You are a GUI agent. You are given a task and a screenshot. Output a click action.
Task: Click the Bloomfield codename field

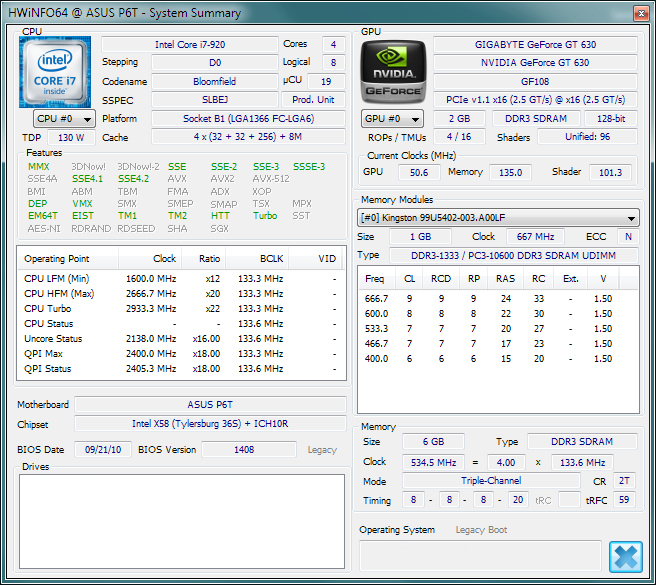pos(215,82)
